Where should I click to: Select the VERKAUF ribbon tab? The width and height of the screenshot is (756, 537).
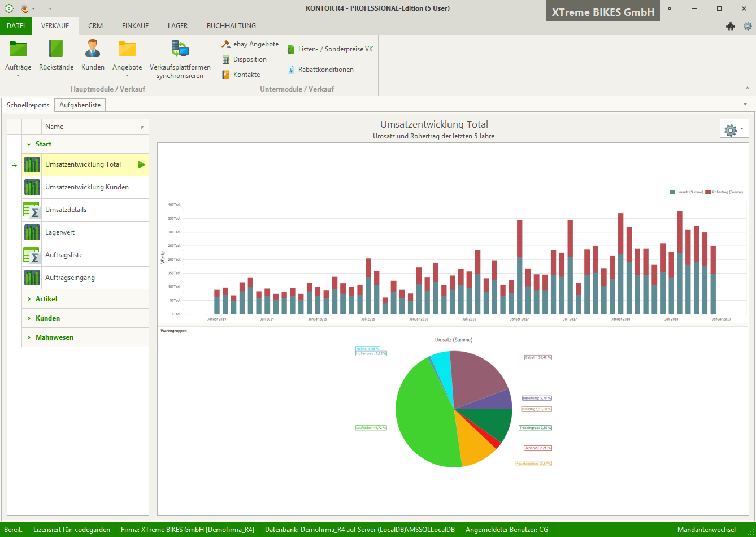click(x=55, y=26)
